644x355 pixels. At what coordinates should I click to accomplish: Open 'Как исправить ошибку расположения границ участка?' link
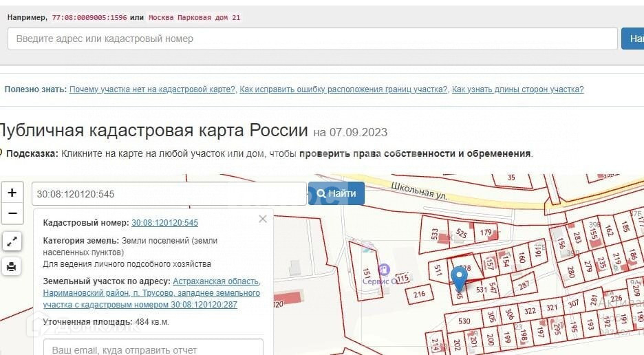point(343,89)
